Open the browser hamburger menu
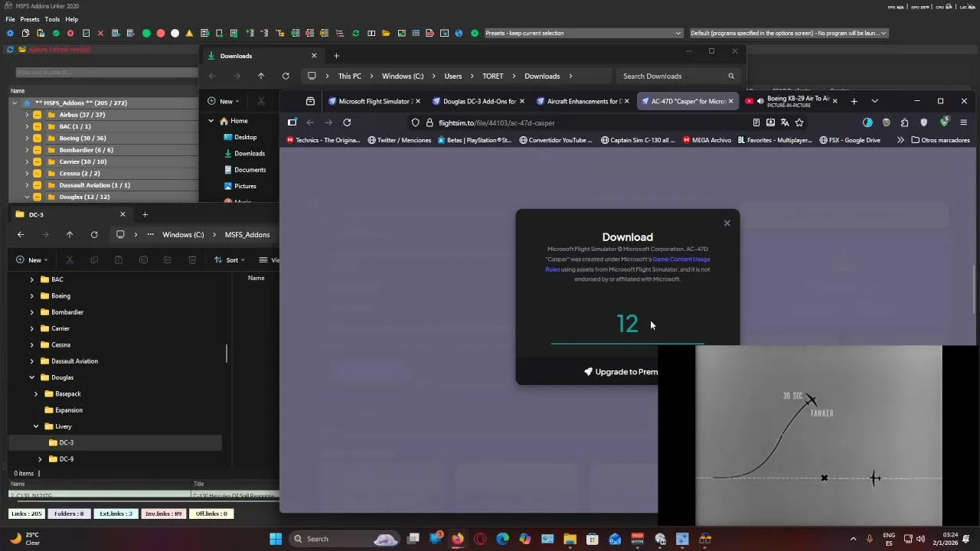 tap(963, 122)
